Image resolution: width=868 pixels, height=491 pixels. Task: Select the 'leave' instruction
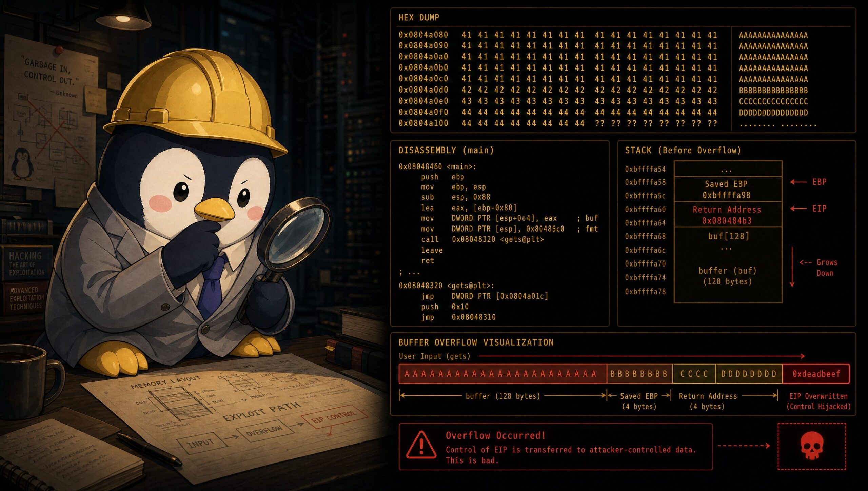tap(432, 250)
